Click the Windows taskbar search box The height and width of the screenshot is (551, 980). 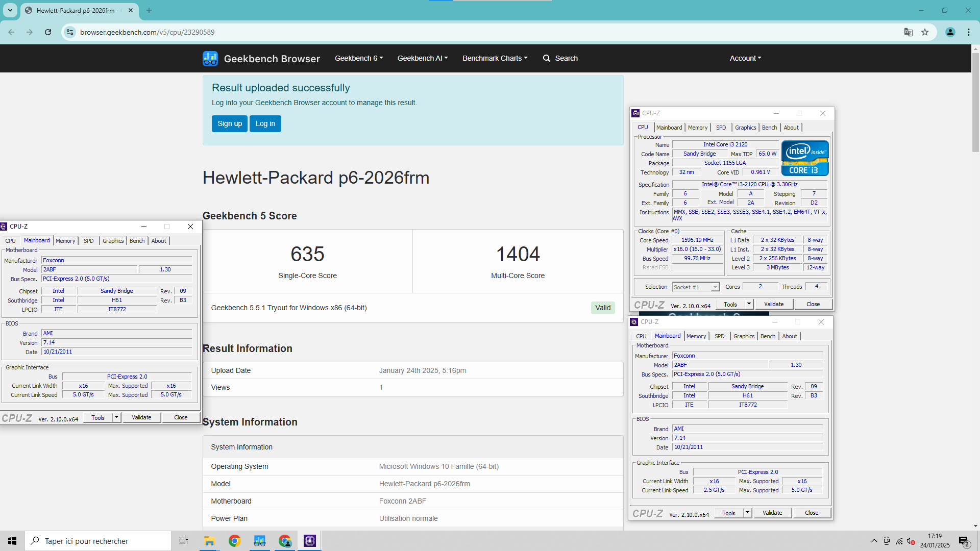[98, 541]
